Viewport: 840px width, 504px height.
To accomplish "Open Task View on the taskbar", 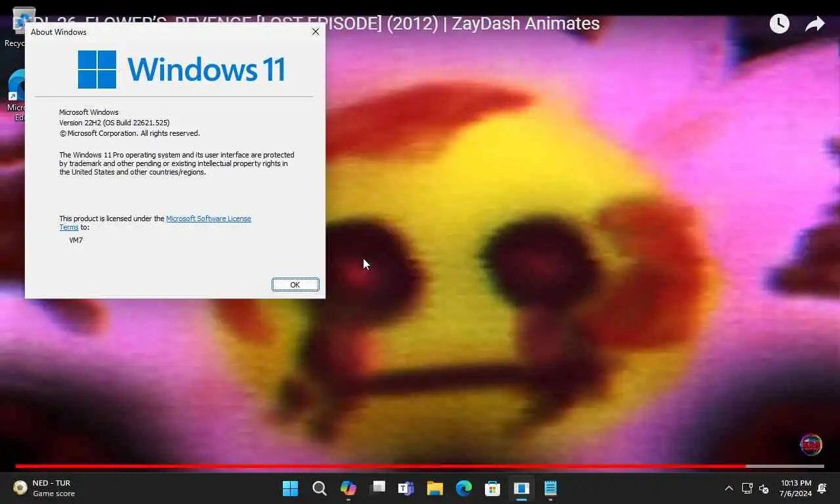I will tap(377, 488).
